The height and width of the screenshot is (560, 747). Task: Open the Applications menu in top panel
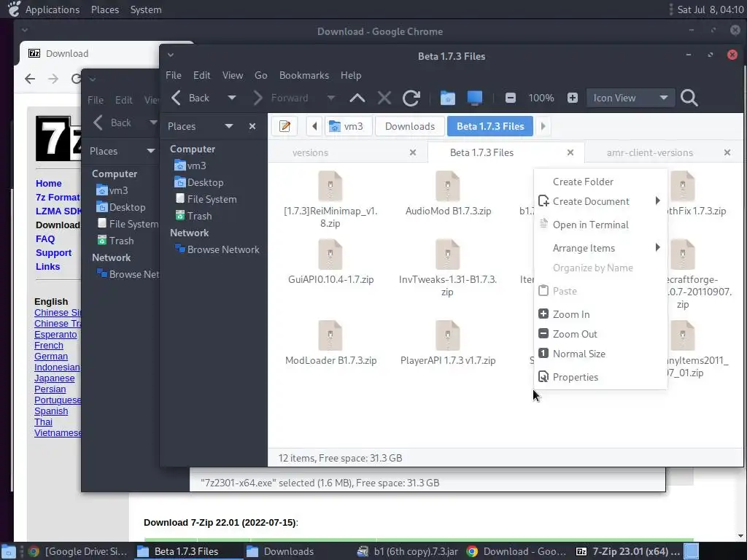(x=53, y=9)
